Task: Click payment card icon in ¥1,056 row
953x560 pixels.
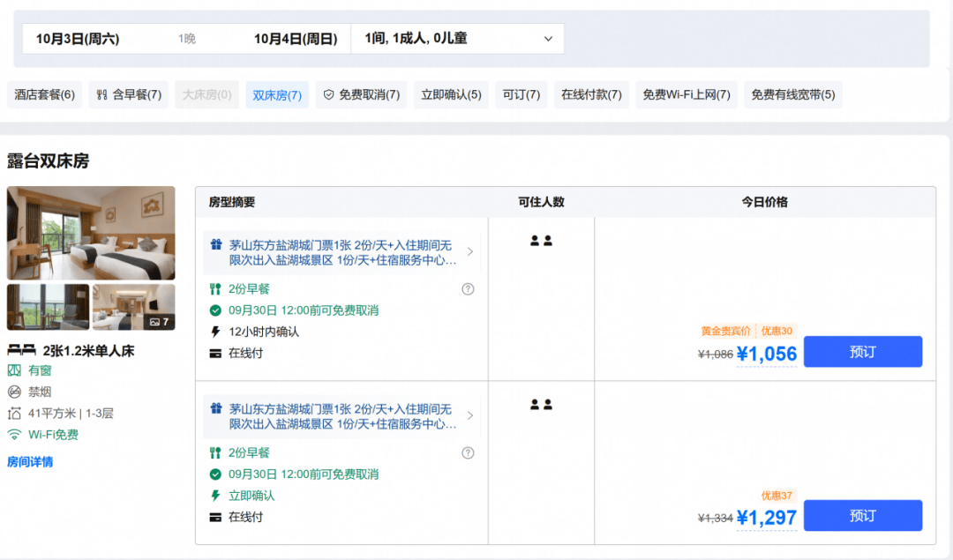Action: [215, 354]
